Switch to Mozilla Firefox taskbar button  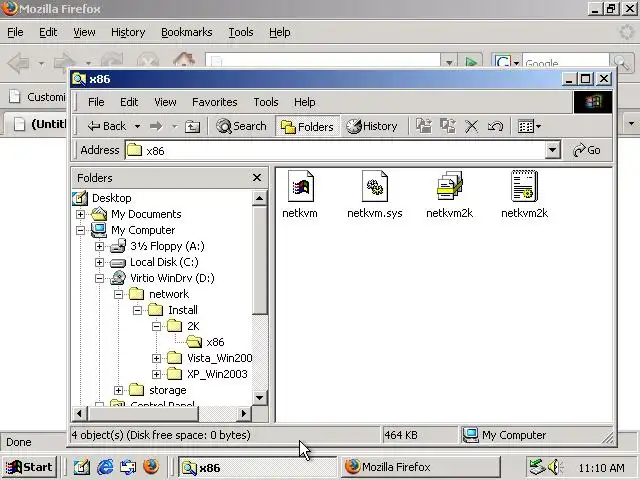(x=420, y=467)
